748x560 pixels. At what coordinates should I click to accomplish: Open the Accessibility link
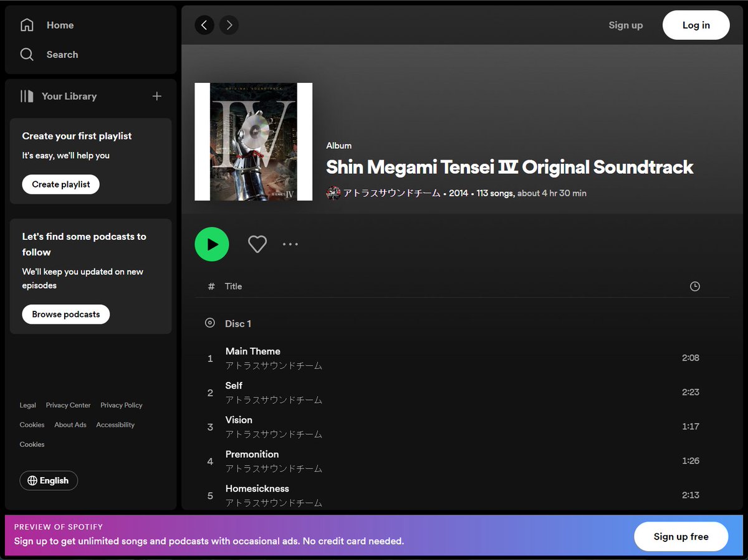point(115,425)
